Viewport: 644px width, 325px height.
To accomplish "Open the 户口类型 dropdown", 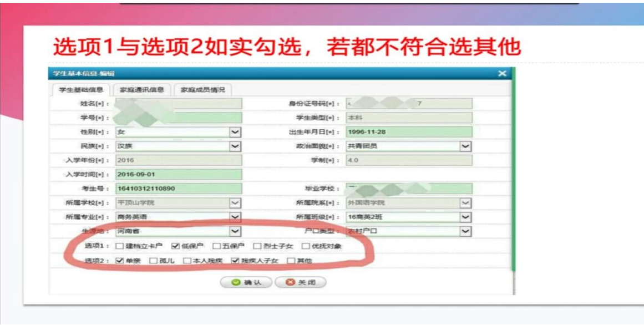I will 466,231.
